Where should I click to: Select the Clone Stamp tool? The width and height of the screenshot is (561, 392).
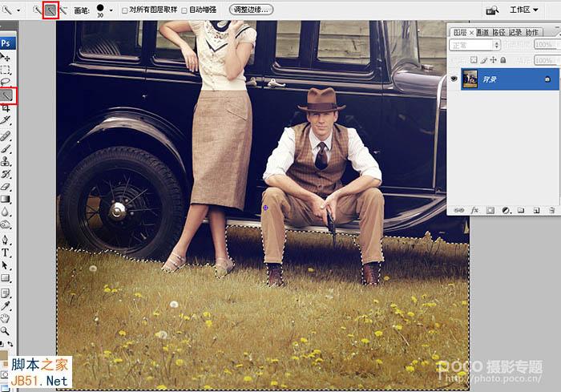point(6,161)
